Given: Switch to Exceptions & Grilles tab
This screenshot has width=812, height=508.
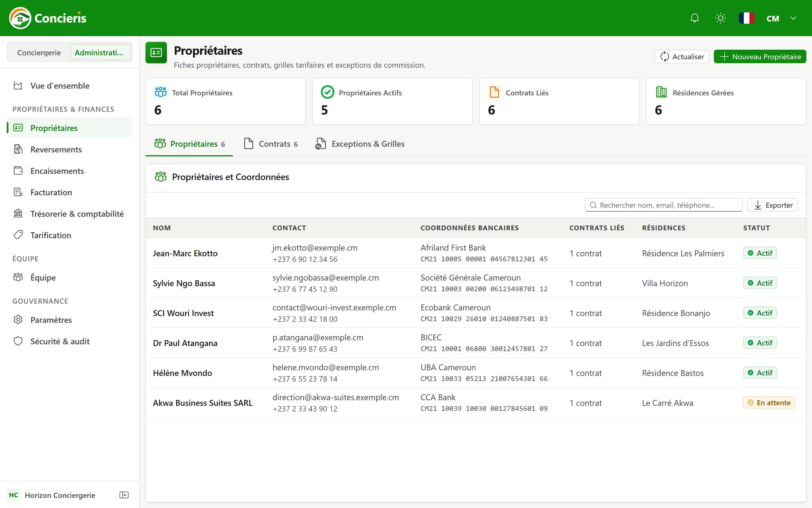Looking at the screenshot, I should point(360,144).
